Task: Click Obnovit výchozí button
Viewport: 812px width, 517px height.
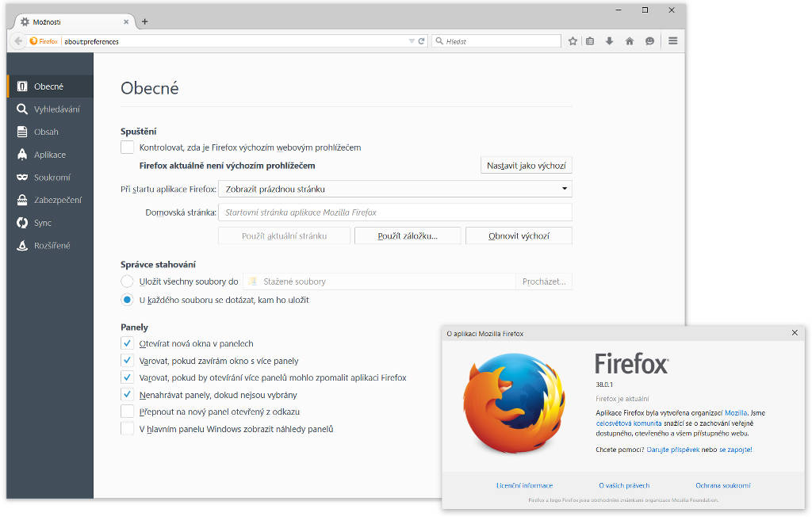Action: point(519,236)
